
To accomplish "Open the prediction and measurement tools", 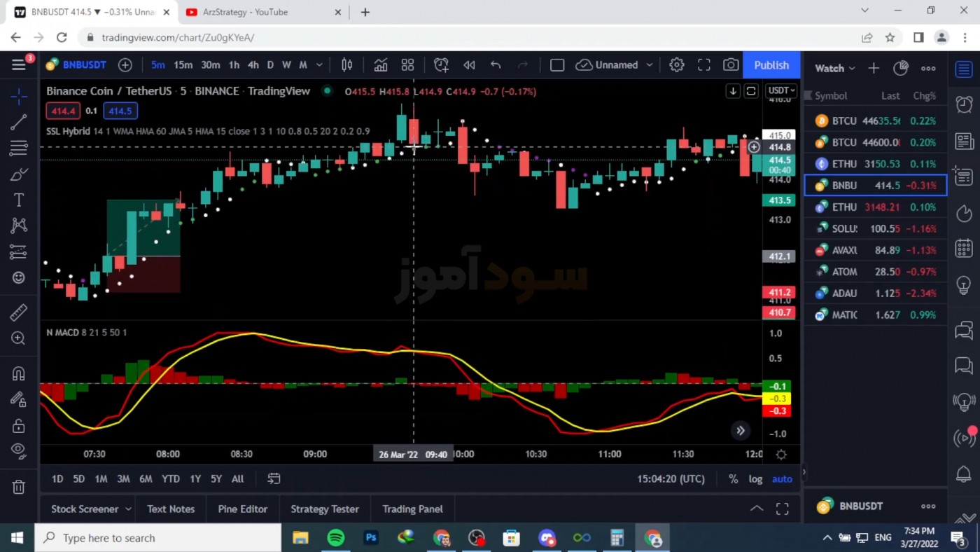I will pos(19,251).
